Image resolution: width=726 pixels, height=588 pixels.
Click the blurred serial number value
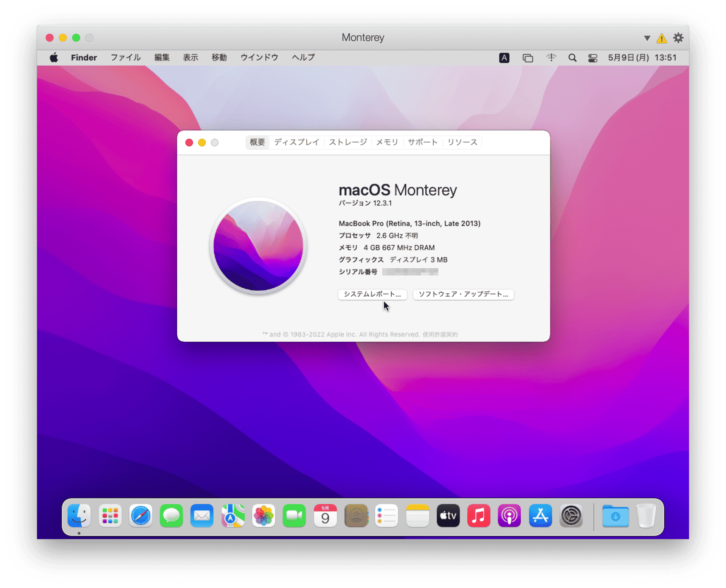410,272
